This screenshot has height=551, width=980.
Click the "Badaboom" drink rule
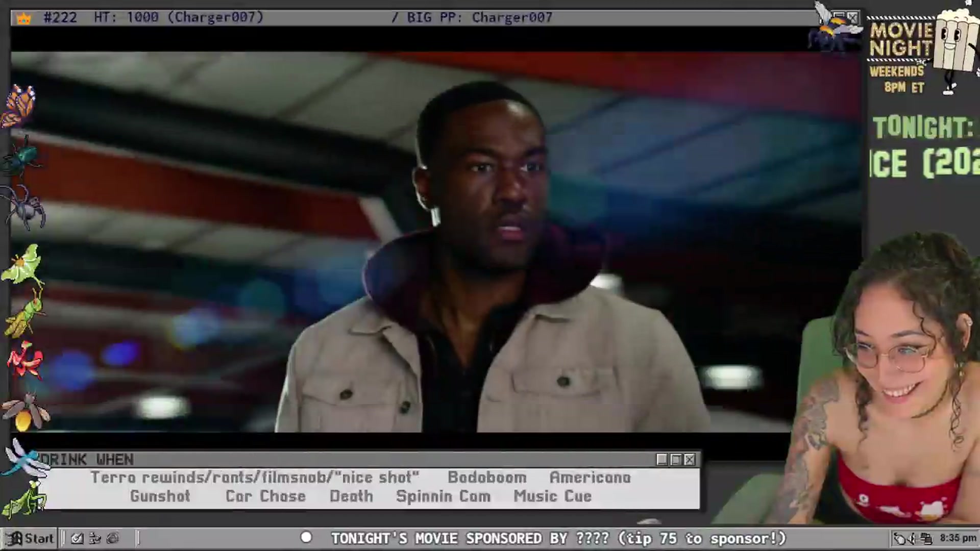click(x=487, y=477)
